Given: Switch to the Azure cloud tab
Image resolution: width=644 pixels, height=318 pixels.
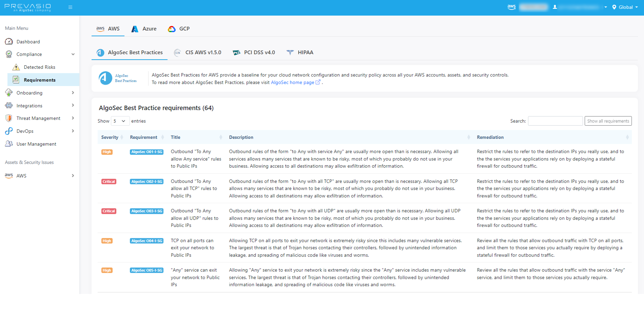Looking at the screenshot, I should tap(144, 29).
